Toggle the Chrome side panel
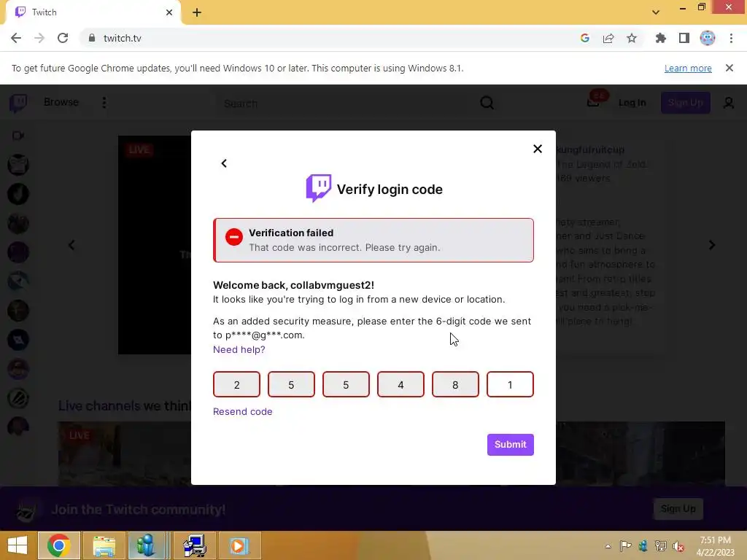The image size is (747, 560). click(x=684, y=38)
